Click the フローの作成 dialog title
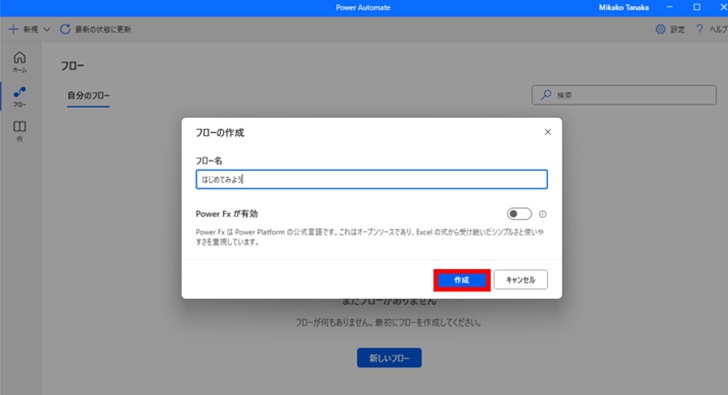Viewport: 728px width, 395px height. point(220,133)
